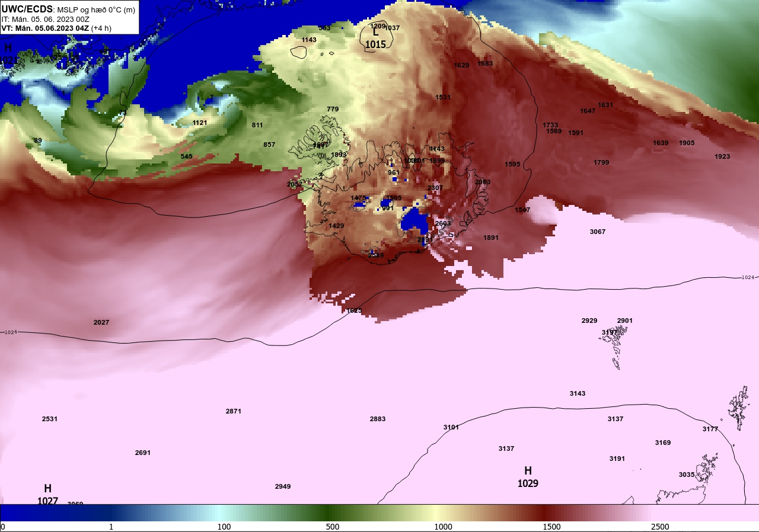Click the height value 1625

pyautogui.click(x=354, y=310)
